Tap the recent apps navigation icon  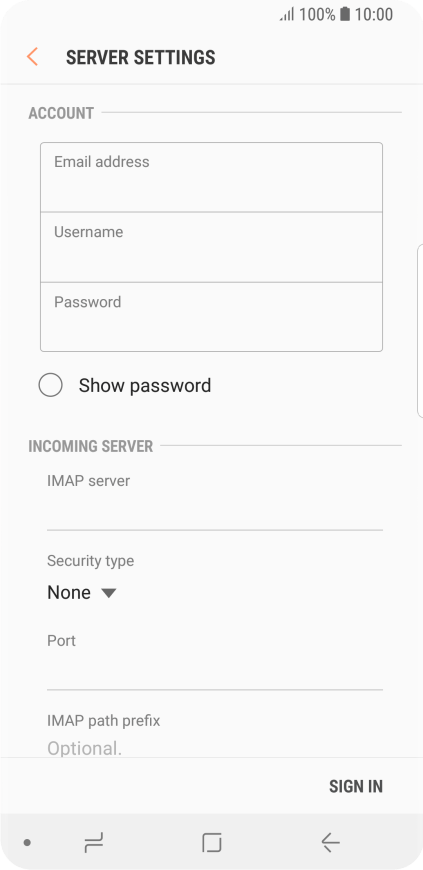click(x=94, y=843)
